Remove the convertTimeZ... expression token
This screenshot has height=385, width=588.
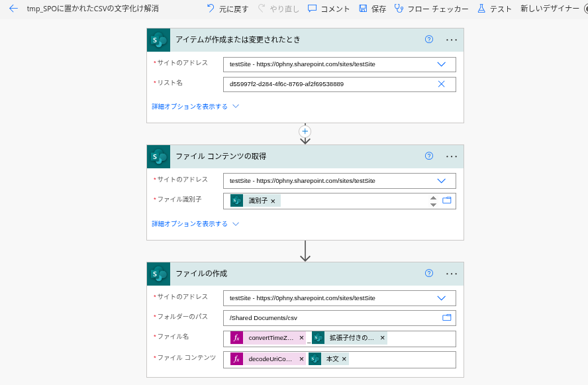tap(301, 338)
